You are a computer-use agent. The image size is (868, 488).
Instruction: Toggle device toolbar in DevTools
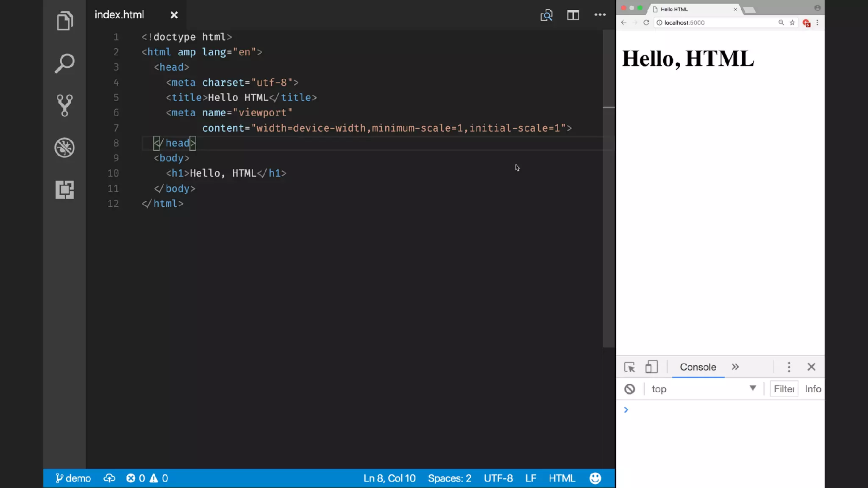[651, 367]
